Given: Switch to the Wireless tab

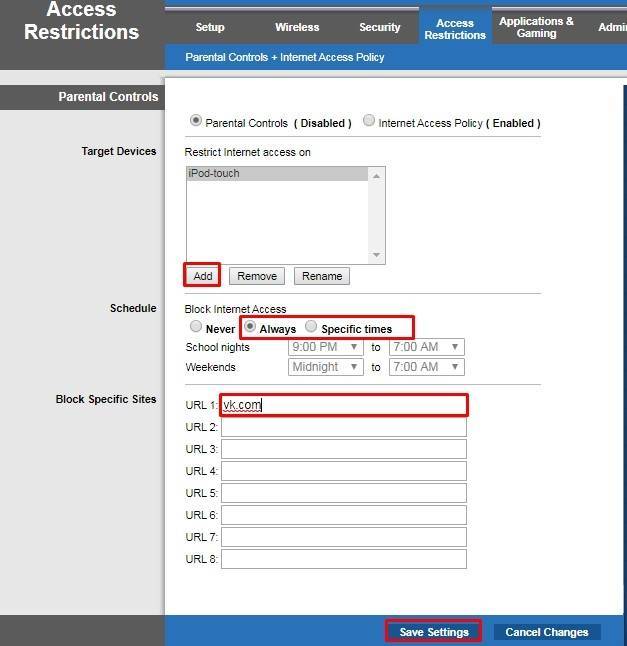Looking at the screenshot, I should [x=297, y=27].
